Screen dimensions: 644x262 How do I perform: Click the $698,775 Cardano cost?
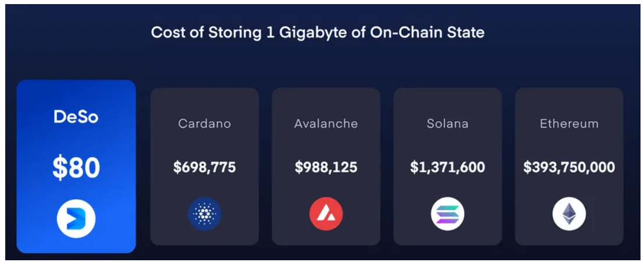pos(204,168)
